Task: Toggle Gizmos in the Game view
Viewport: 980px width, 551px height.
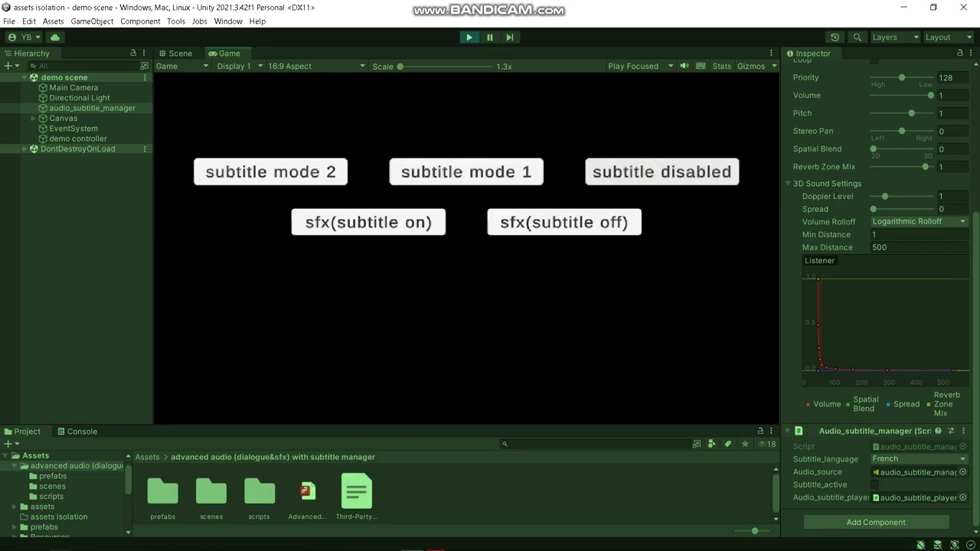Action: point(751,66)
